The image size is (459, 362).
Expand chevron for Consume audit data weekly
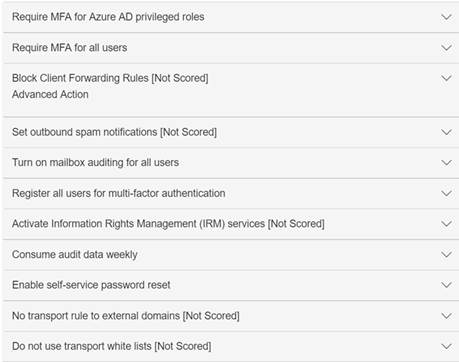(x=446, y=255)
